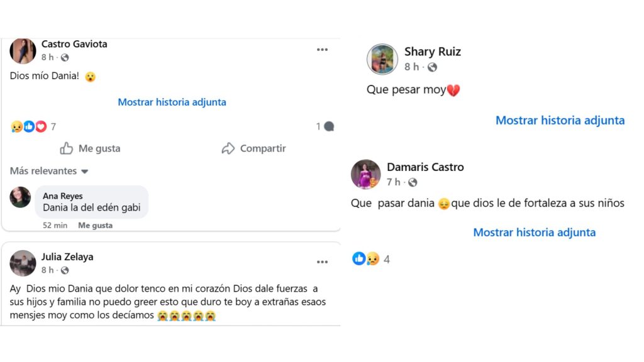Click the Me gusta thumbs-up icon
644x362 pixels.
point(67,148)
